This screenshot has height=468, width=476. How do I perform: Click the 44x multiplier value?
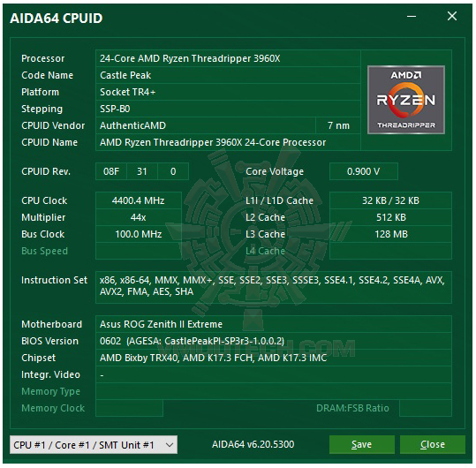tap(139, 217)
